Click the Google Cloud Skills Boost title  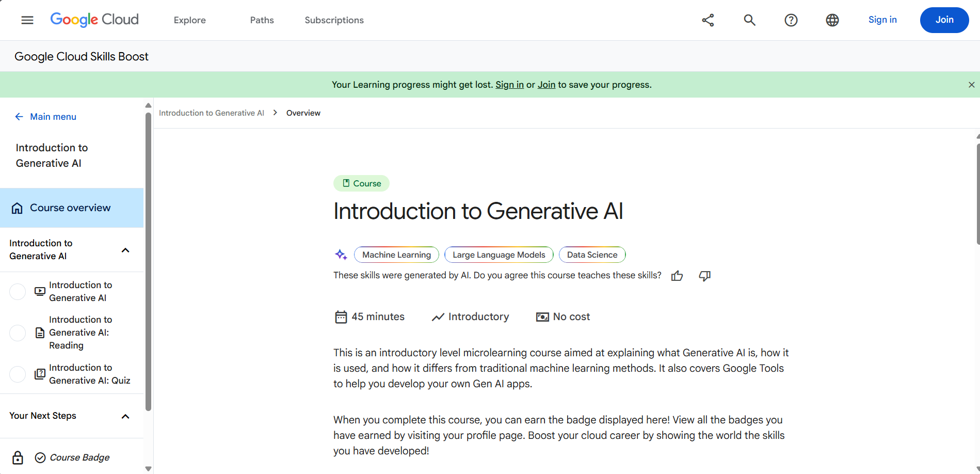click(x=82, y=56)
